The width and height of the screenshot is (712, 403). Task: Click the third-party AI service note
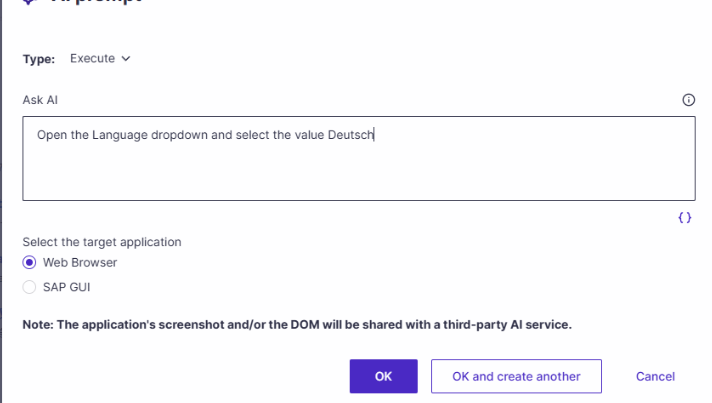click(x=297, y=324)
